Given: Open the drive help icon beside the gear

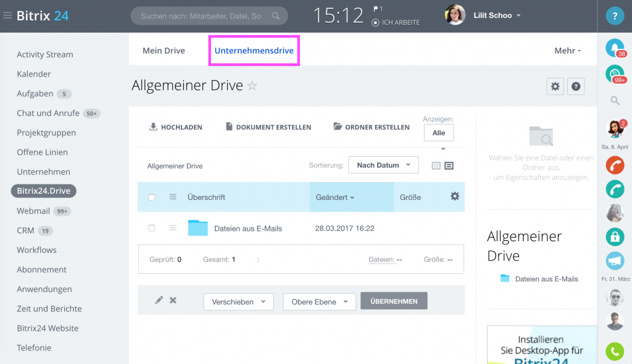Looking at the screenshot, I should [x=576, y=86].
